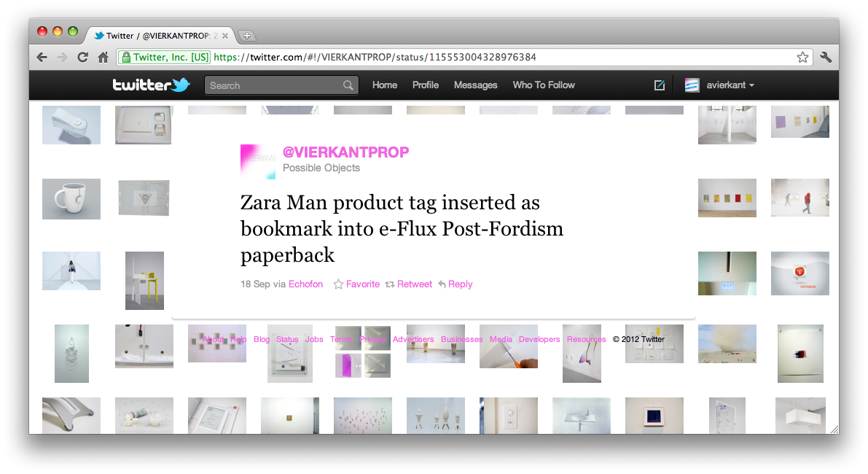The image size is (868, 474).
Task: Click the avierkant profile picture in the top bar
Action: pos(692,85)
